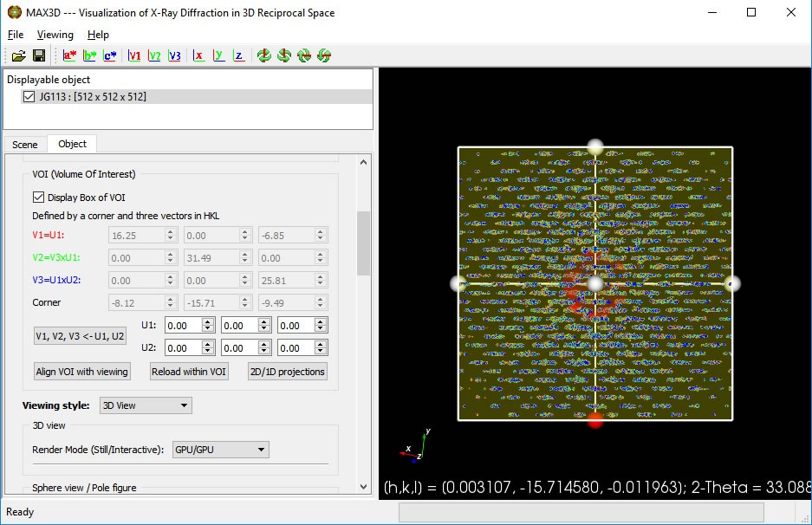812x525 pixels.
Task: Click the c* axis view icon
Action: [110, 55]
